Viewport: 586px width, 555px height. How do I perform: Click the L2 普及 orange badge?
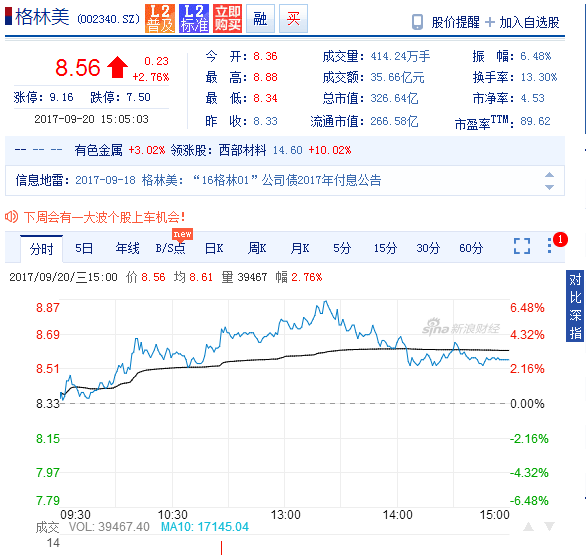pos(160,19)
